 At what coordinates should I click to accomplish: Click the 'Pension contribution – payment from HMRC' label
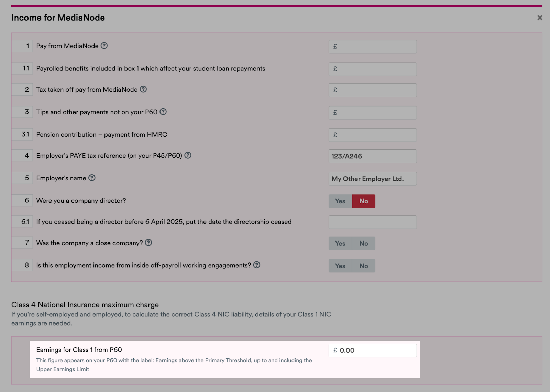[x=102, y=135]
